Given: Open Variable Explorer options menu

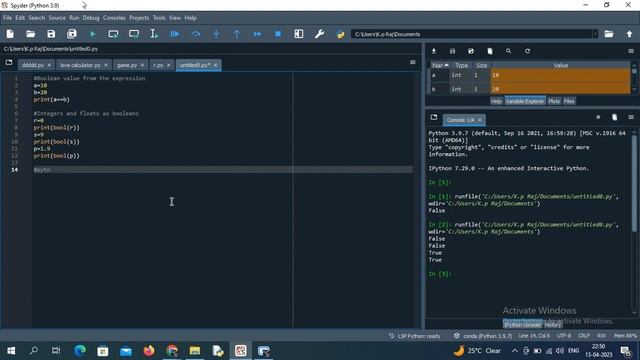Looking at the screenshot, I should (x=631, y=51).
